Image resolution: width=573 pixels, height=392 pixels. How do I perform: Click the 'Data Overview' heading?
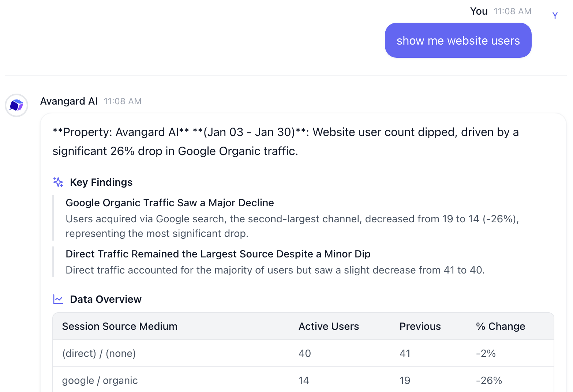click(x=106, y=299)
